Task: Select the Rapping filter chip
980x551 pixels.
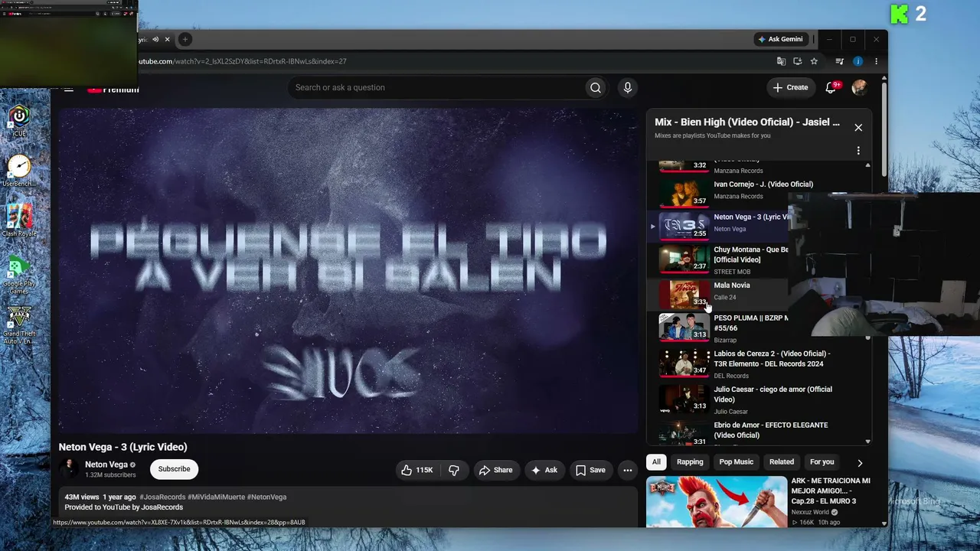Action: (x=690, y=461)
